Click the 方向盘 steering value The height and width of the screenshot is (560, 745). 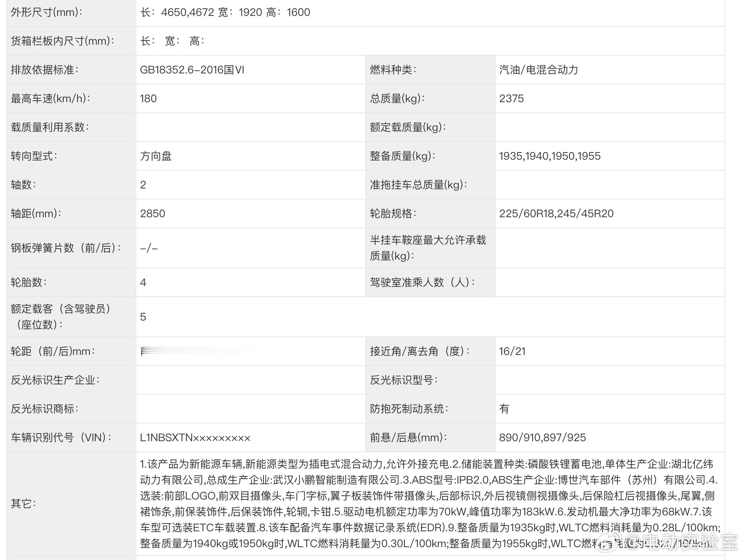click(156, 156)
